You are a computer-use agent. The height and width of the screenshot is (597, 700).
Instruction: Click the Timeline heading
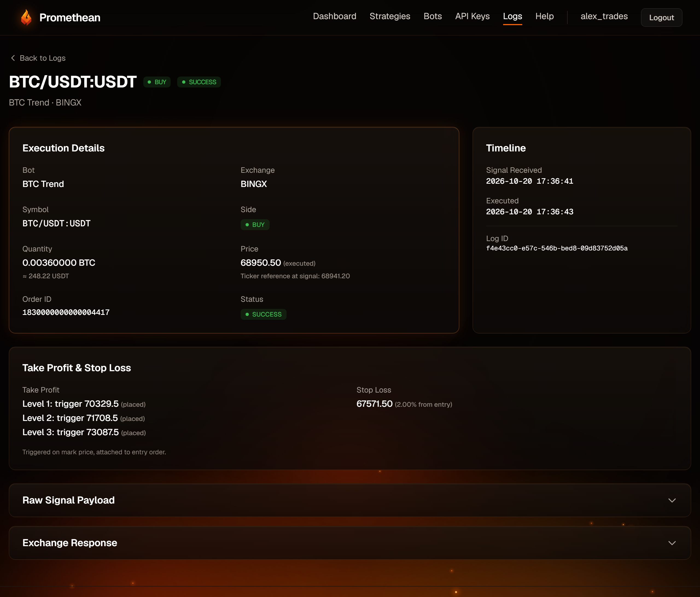point(506,148)
